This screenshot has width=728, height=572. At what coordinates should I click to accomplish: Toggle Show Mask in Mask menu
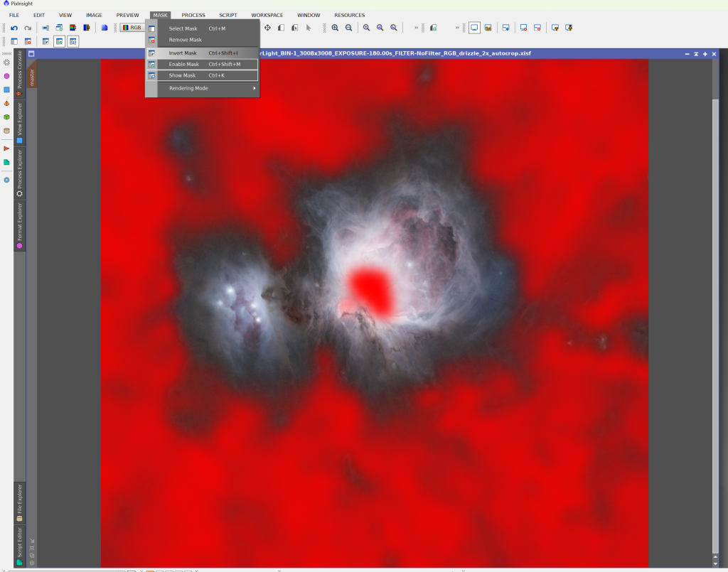(182, 75)
